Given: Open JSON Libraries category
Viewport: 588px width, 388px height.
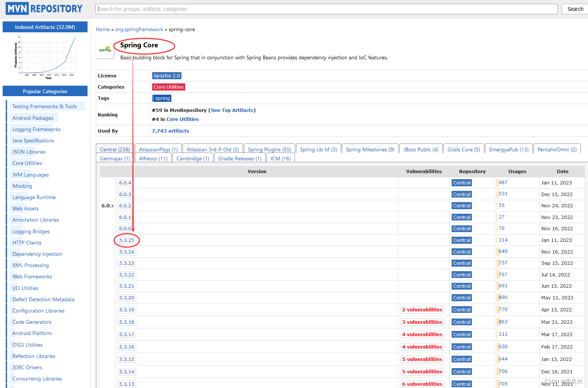Looking at the screenshot, I should coord(29,152).
